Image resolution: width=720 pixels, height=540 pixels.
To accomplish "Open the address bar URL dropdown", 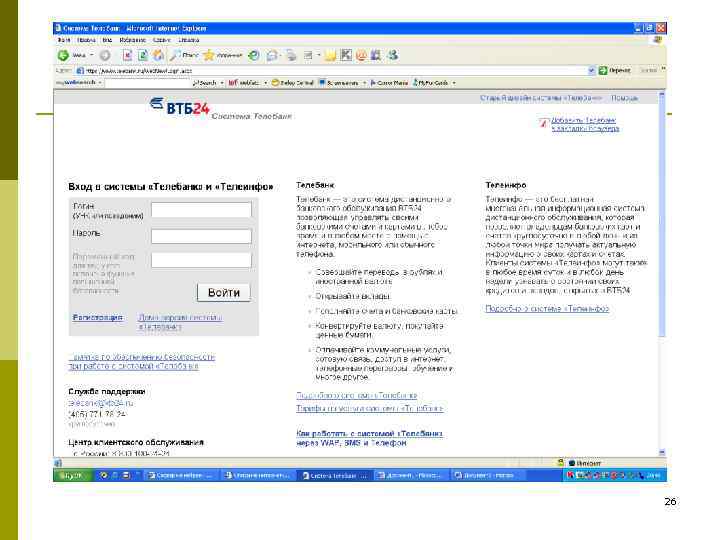I will click(x=591, y=70).
